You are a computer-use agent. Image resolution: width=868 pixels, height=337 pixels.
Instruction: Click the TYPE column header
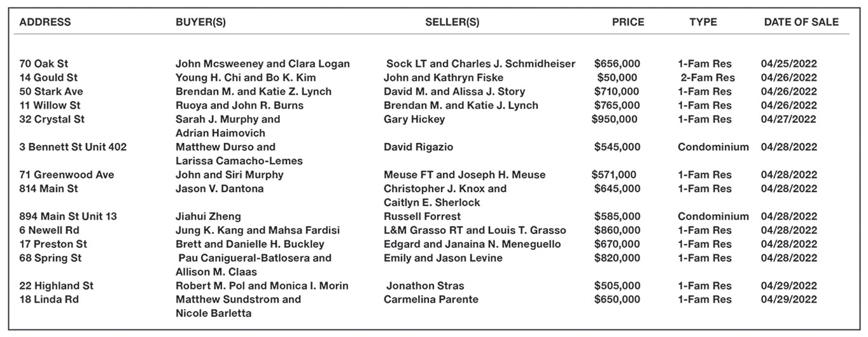[x=703, y=22]
